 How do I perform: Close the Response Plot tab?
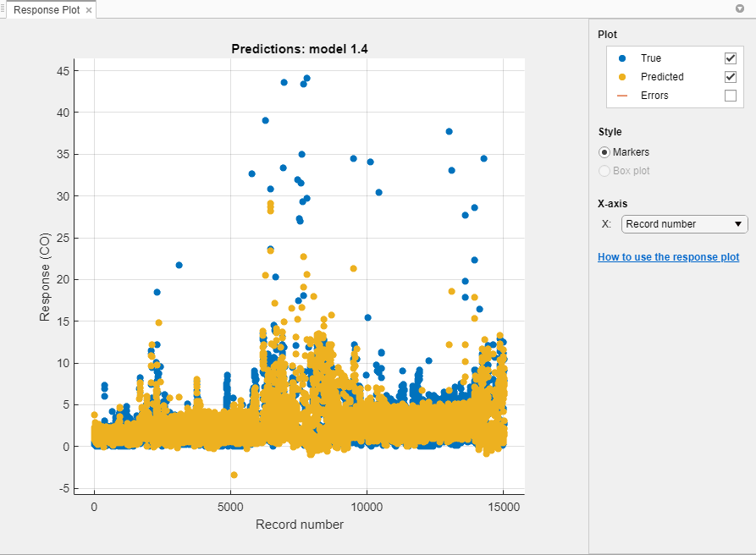(88, 12)
